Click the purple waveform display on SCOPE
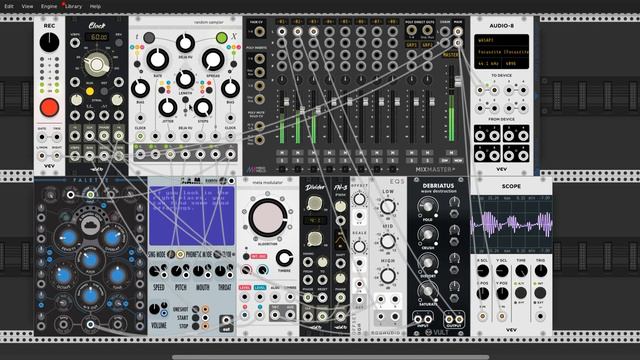This screenshot has width=640, height=360. click(x=511, y=224)
